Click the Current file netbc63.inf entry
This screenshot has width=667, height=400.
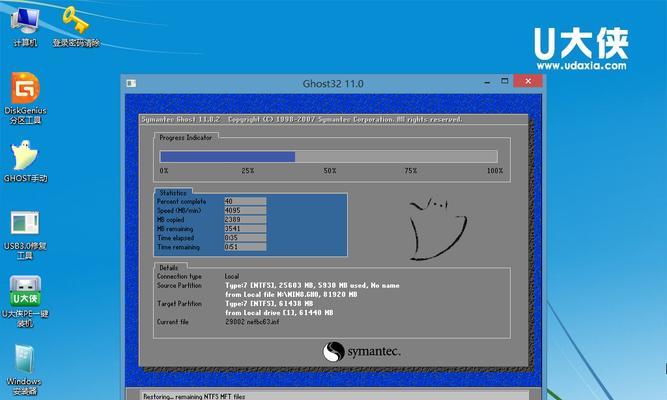click(252, 322)
